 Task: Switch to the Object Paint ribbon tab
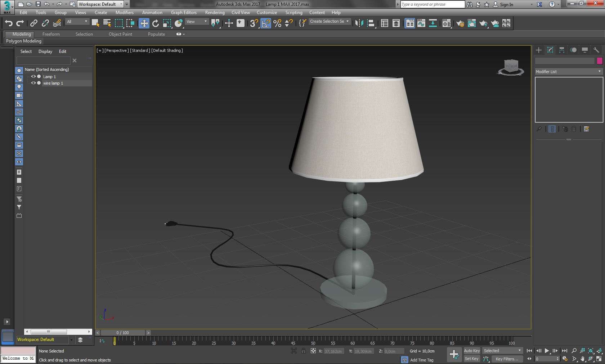[121, 34]
